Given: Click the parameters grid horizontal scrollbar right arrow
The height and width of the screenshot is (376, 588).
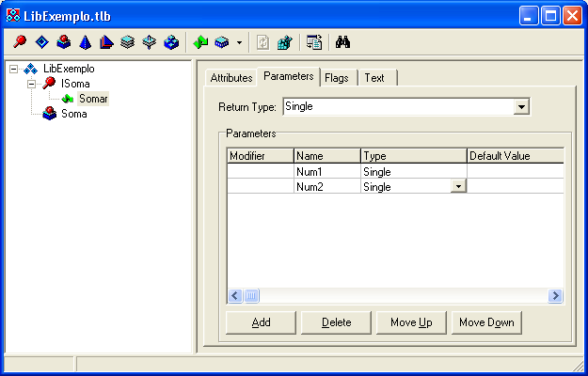Looking at the screenshot, I should [556, 296].
